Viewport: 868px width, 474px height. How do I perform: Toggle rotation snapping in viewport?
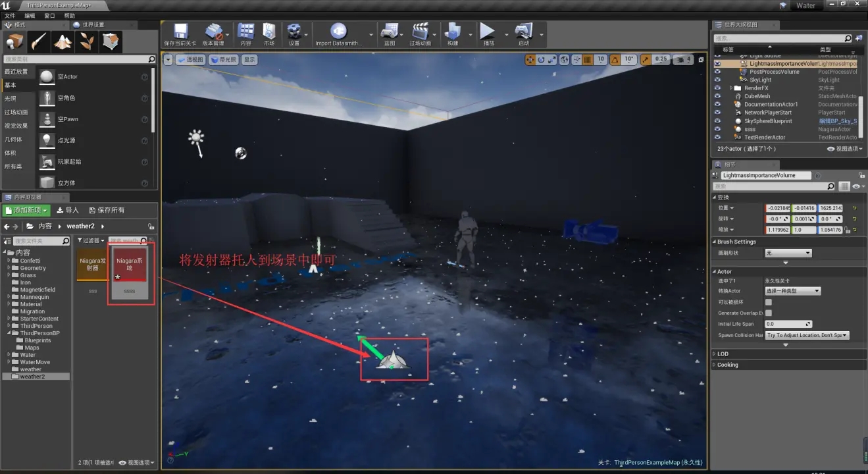click(615, 59)
